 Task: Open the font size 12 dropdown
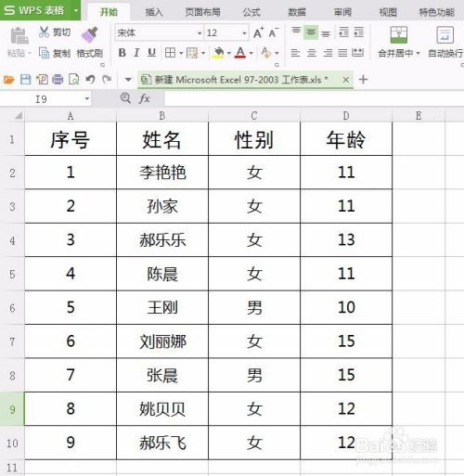point(244,33)
